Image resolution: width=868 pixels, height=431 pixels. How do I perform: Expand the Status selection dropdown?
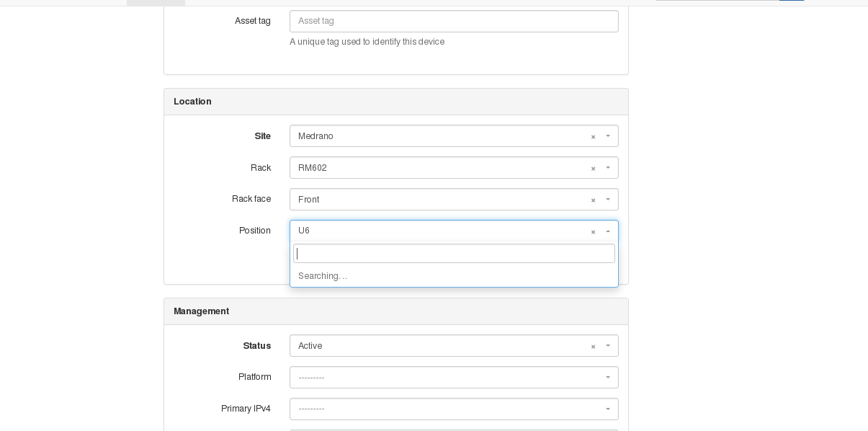tap(607, 346)
